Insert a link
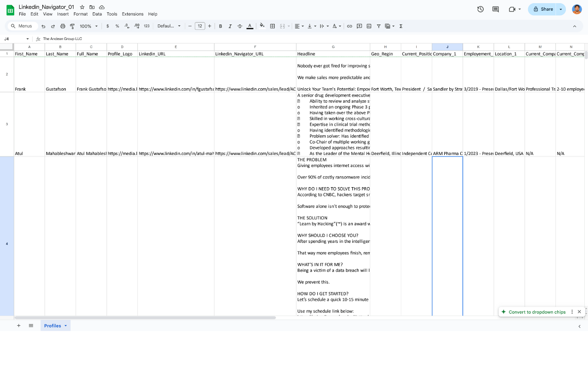Screen dimensions: 588x368 [x=350, y=26]
